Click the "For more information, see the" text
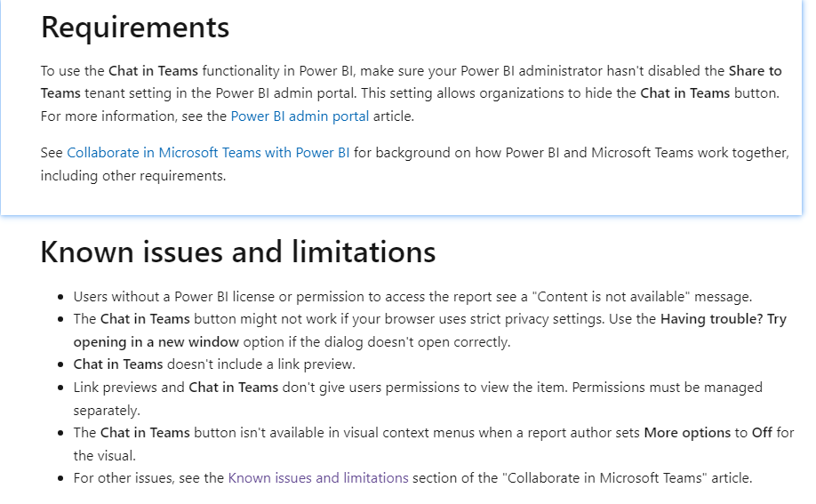 coord(133,116)
